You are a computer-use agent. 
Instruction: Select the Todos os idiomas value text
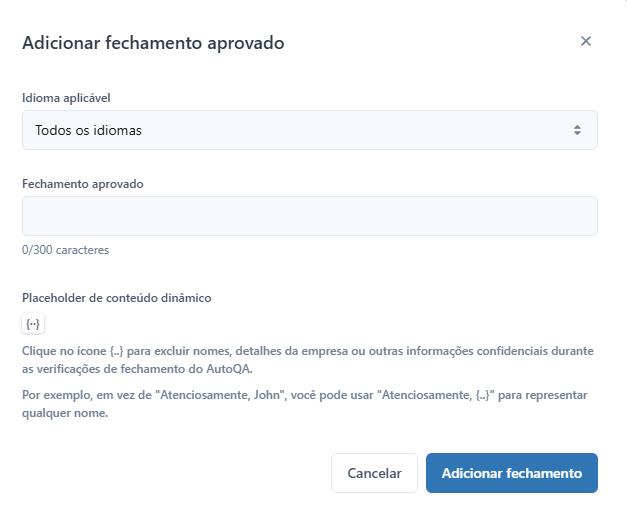click(88, 130)
